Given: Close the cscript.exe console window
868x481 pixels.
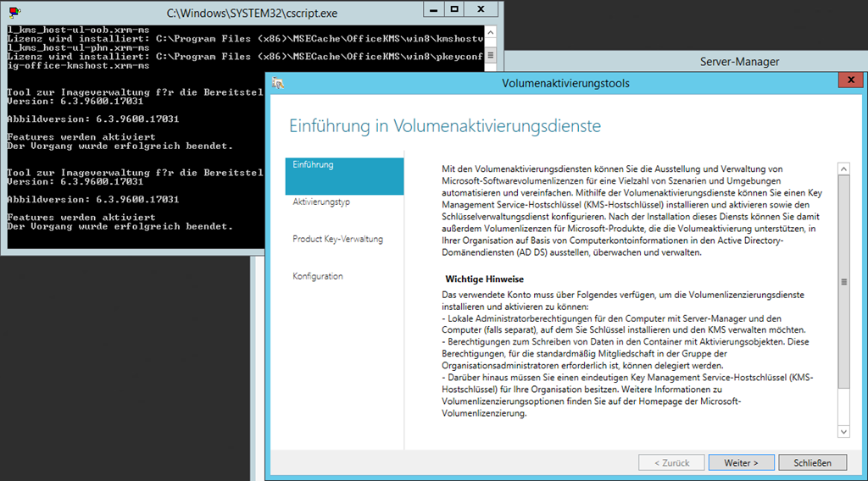Looking at the screenshot, I should 481,8.
